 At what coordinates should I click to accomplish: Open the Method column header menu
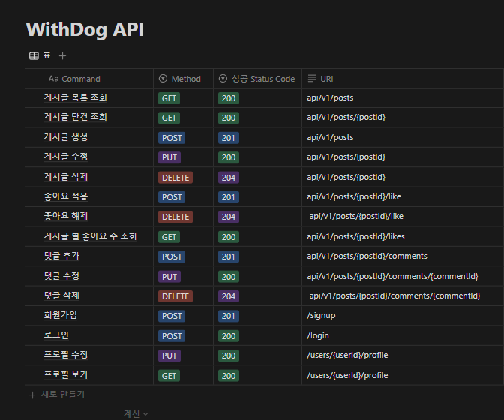tap(183, 79)
